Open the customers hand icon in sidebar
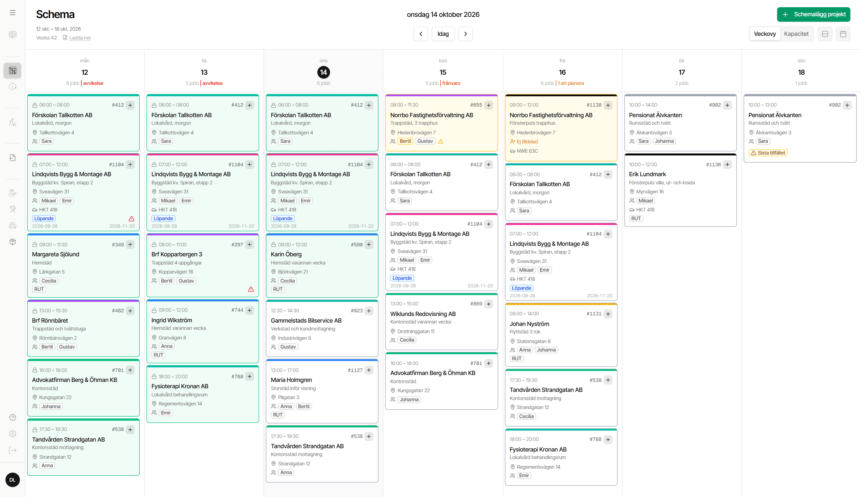Screen dimensions: 868x497 tap(13, 193)
